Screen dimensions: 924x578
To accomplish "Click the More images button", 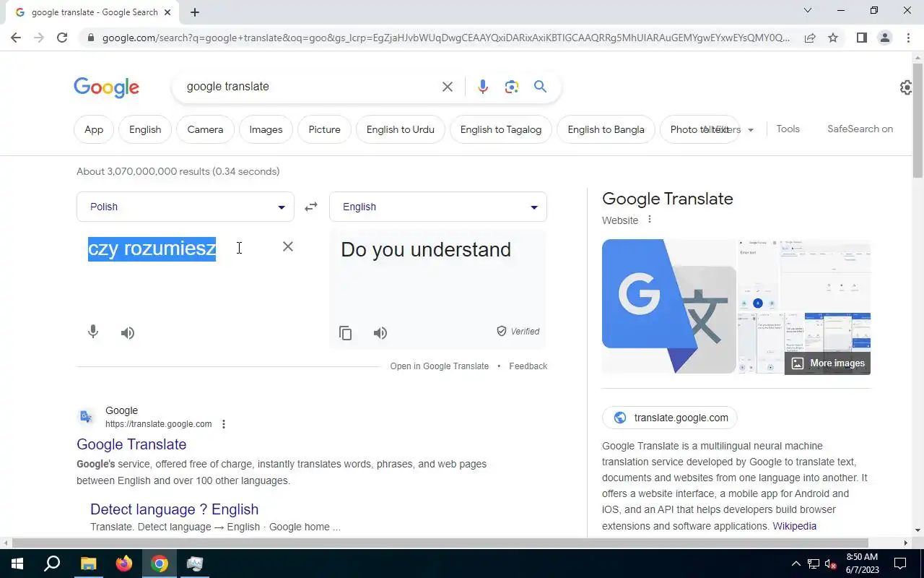I will (827, 363).
